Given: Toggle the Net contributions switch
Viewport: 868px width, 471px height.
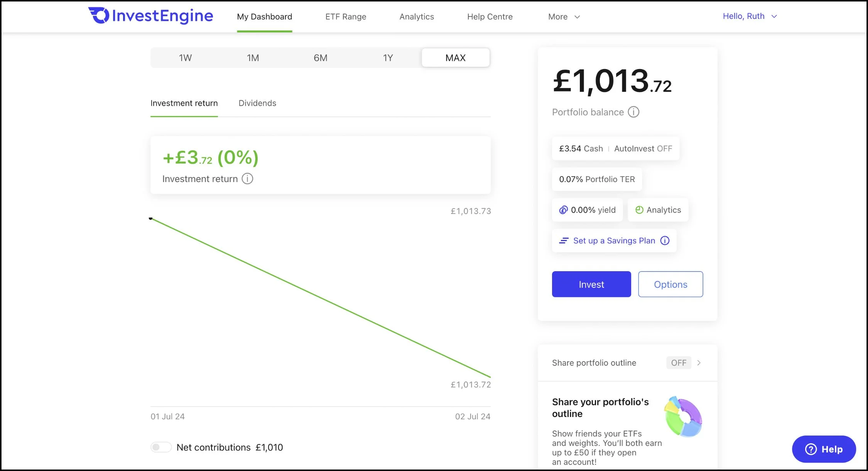Looking at the screenshot, I should pyautogui.click(x=161, y=447).
